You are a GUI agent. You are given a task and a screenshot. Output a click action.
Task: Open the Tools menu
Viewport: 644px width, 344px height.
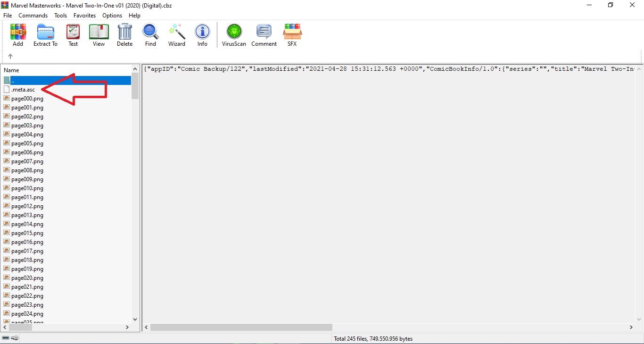click(x=60, y=16)
